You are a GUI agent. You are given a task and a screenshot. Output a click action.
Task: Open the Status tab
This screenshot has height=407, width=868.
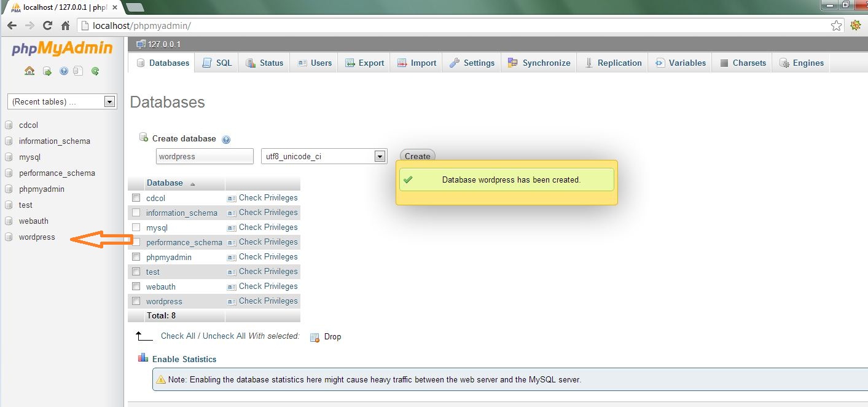point(265,63)
